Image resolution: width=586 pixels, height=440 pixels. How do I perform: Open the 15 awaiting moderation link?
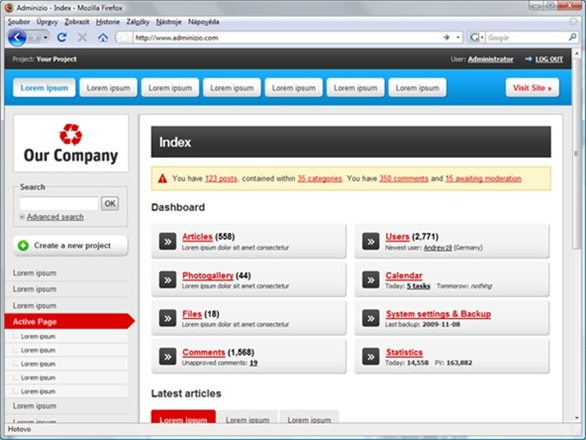click(483, 179)
